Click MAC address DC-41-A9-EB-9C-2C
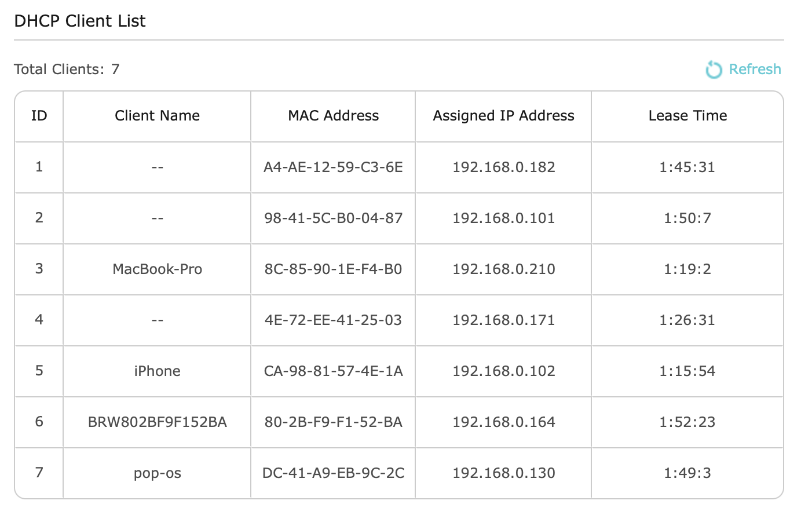Screen dimensions: 812x526 coord(333,473)
